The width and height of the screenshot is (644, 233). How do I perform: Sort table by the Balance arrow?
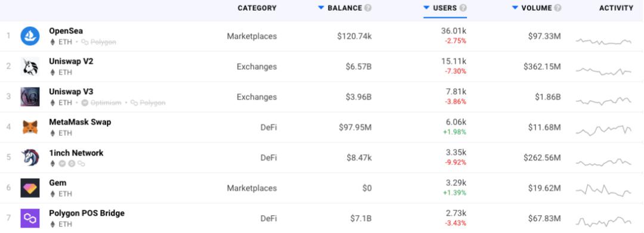coord(321,8)
